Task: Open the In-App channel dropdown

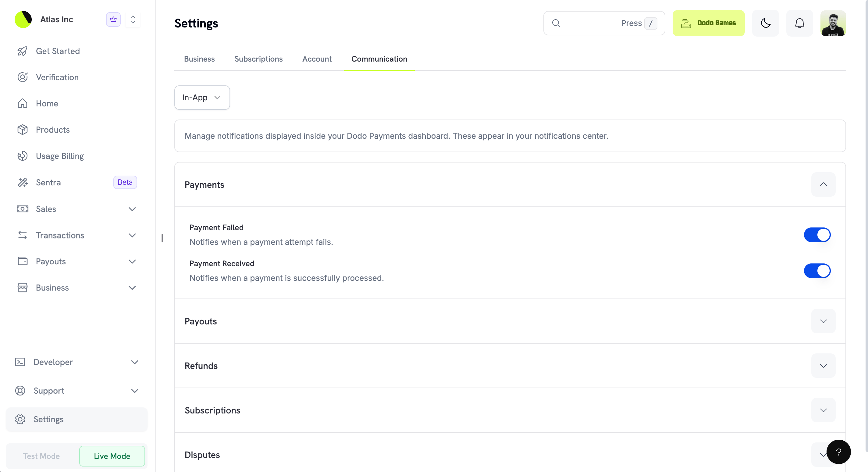Action: [202, 98]
